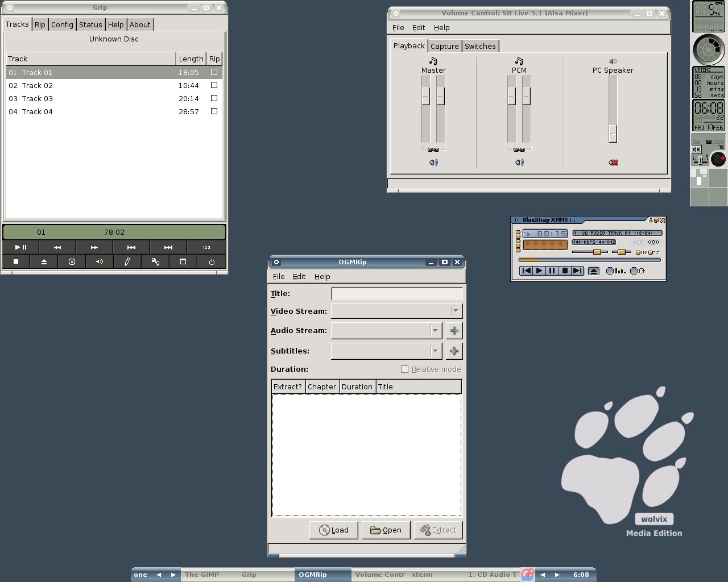Select Track 03 row in Grip
728x582 pixels.
tap(114, 98)
